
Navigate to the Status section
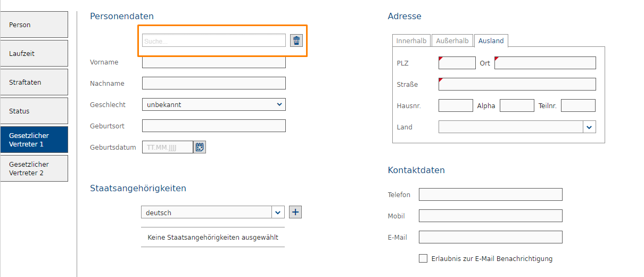click(x=34, y=111)
